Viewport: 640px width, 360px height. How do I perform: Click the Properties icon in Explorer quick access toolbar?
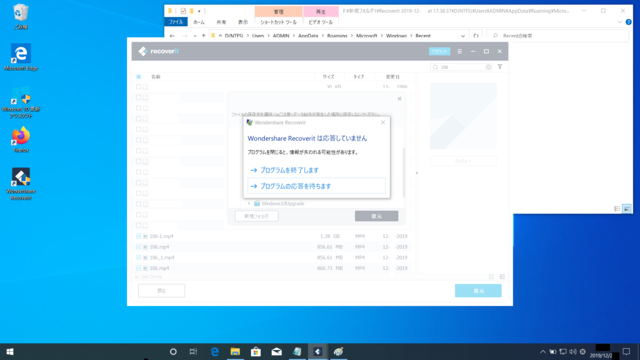pyautogui.click(x=183, y=11)
